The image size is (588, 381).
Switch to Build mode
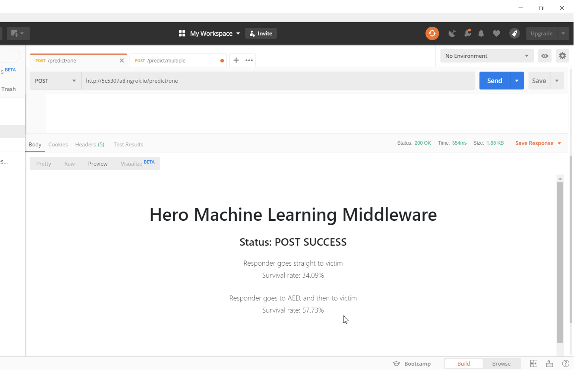point(463,363)
